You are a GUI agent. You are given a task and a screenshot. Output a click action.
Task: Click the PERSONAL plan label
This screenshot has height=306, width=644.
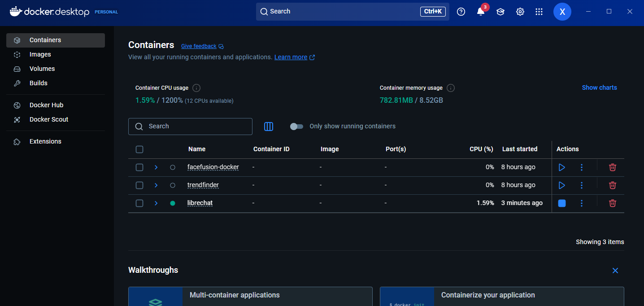[x=106, y=12]
